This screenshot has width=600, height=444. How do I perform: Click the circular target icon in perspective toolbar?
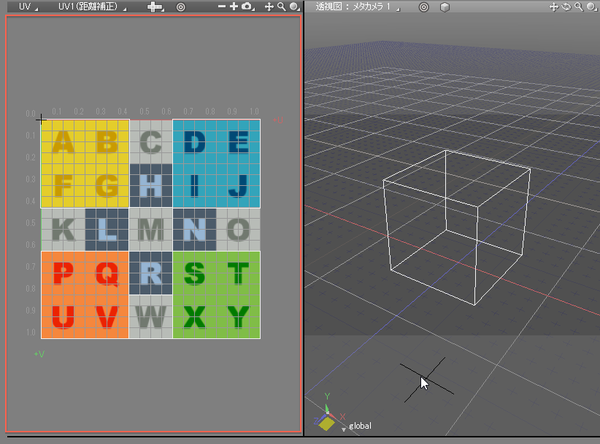423,6
